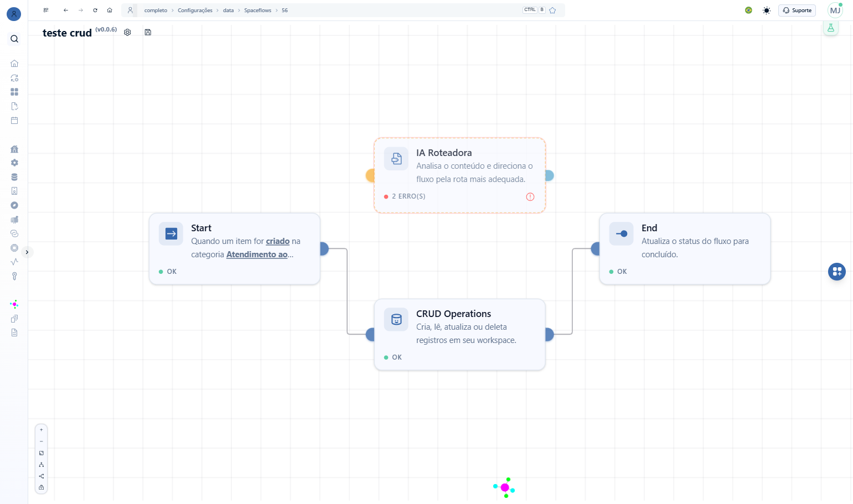The image size is (853, 504).
Task: Click the fit-view canvas control
Action: [x=42, y=453]
